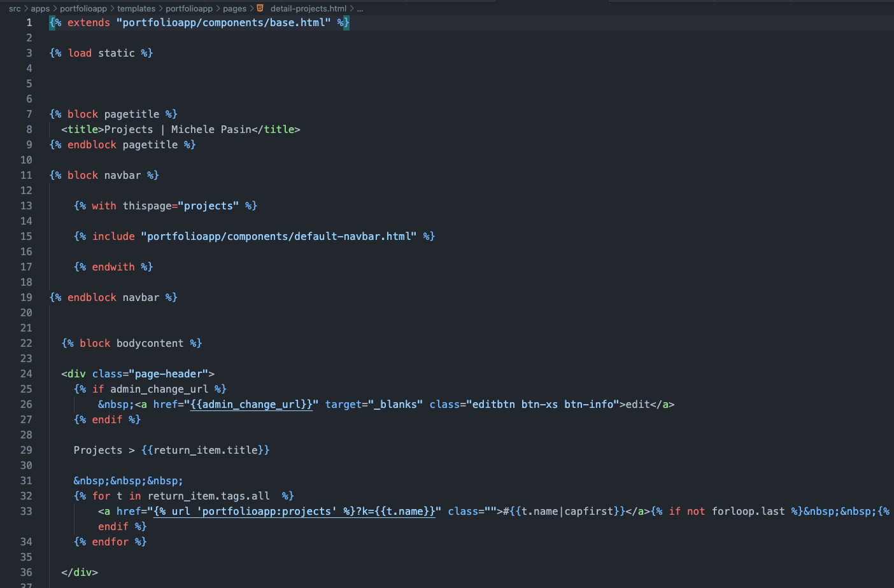Open the src breadcrumb folder
Viewport: 894px width, 588px height.
tap(15, 8)
